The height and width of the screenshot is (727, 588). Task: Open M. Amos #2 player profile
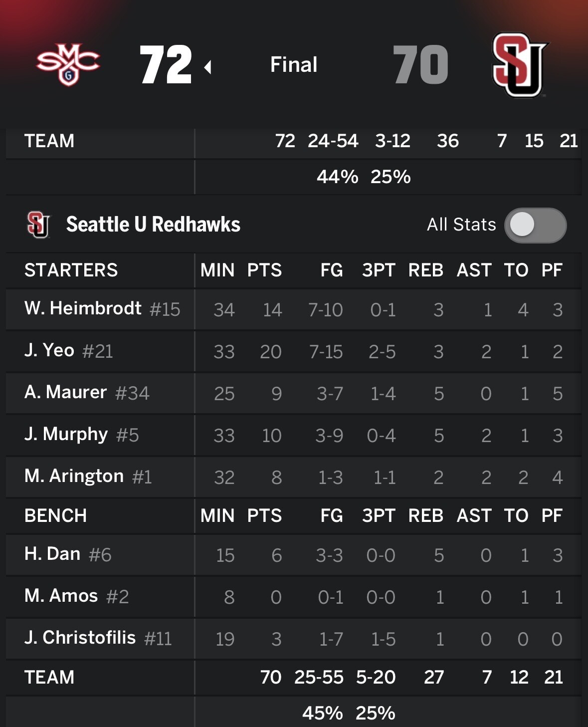point(77,596)
